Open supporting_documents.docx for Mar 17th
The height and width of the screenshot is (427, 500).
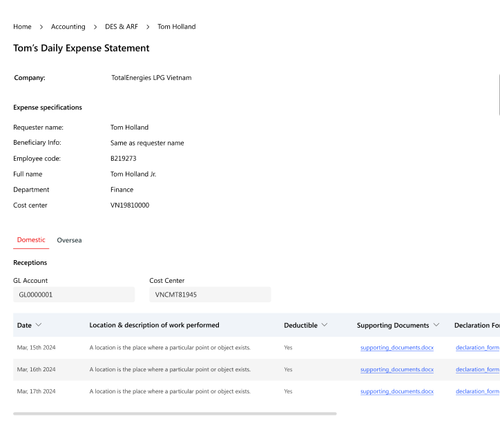(397, 392)
